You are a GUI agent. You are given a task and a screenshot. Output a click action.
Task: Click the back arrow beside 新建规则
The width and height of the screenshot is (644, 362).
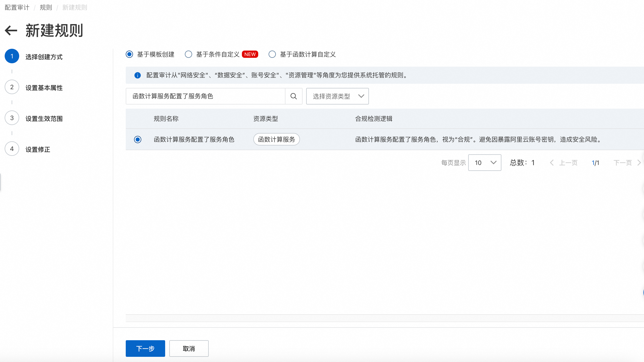pyautogui.click(x=11, y=30)
